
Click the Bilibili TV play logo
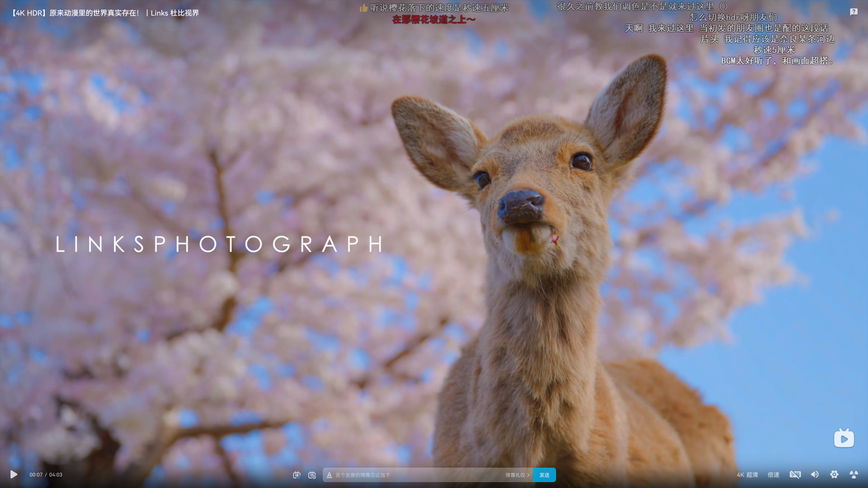[x=844, y=438]
